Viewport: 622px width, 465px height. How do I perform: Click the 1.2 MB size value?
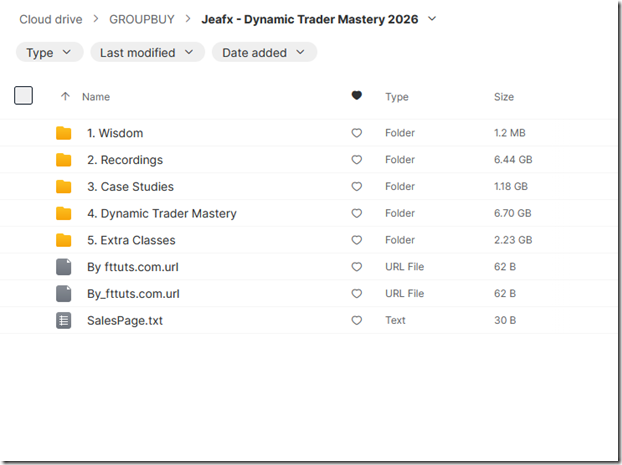pos(510,133)
